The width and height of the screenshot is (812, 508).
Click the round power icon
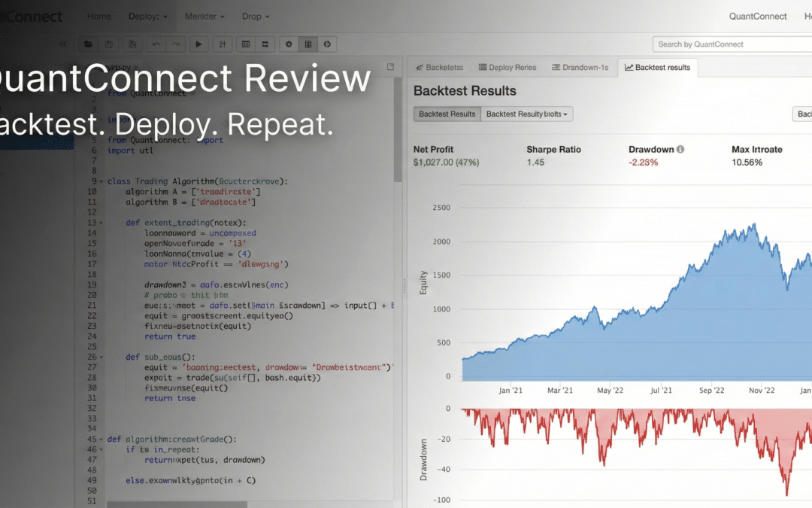[x=327, y=44]
